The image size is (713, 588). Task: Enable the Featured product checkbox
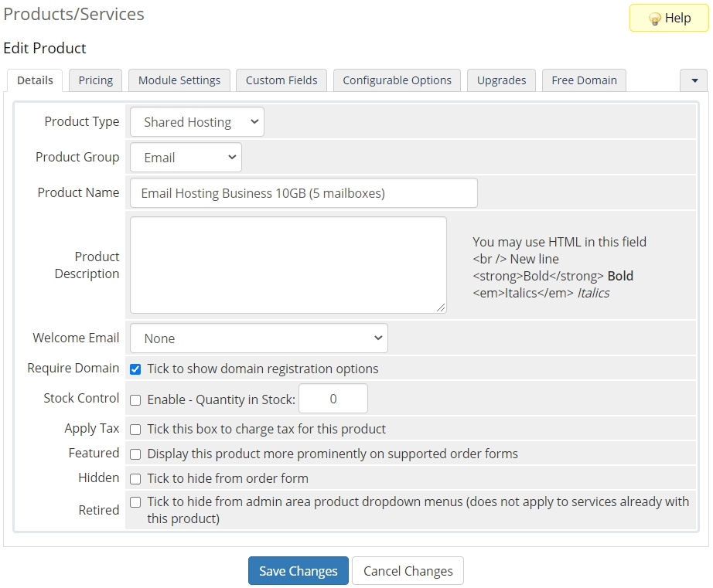click(x=135, y=454)
